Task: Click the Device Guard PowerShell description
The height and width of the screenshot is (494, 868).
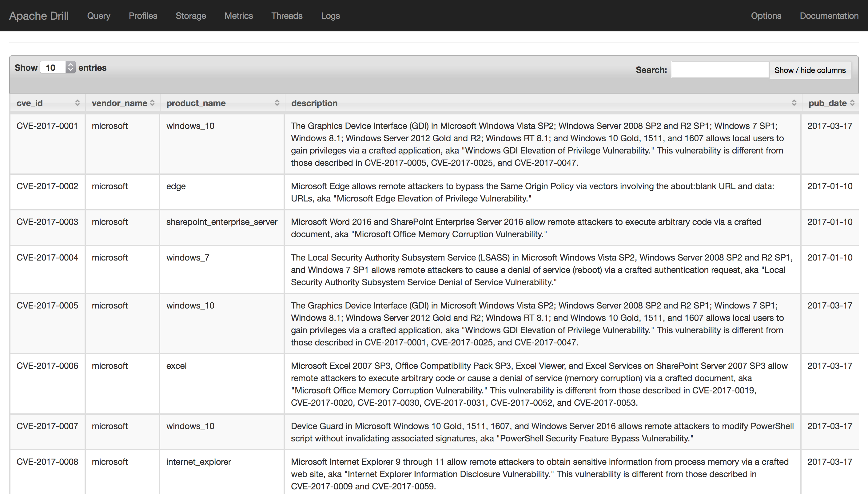Action: click(x=542, y=432)
